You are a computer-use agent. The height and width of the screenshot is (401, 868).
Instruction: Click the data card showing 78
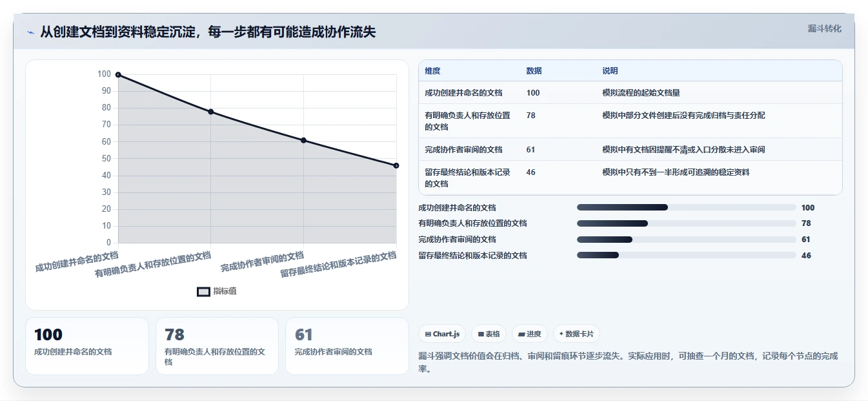pos(217,346)
